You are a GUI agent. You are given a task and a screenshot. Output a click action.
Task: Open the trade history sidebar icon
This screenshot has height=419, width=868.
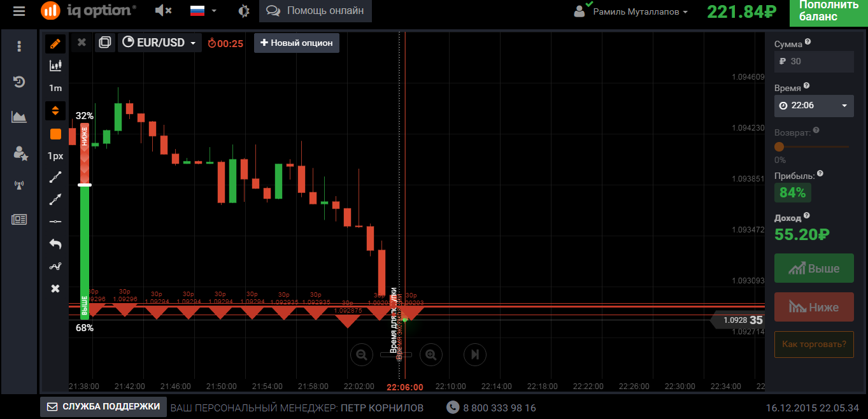[20, 82]
